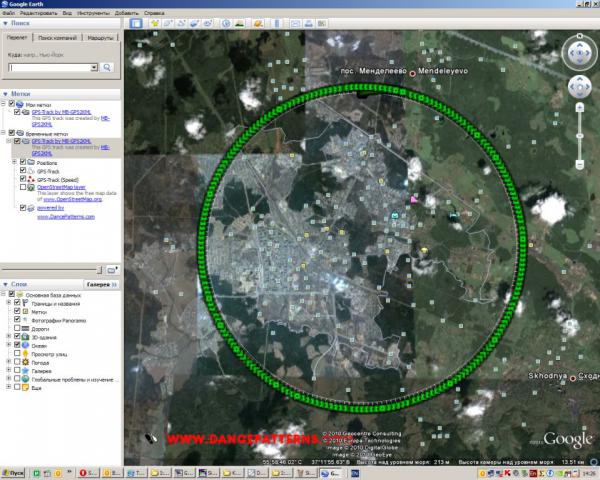Click the View in Google Maps icon

[321, 24]
